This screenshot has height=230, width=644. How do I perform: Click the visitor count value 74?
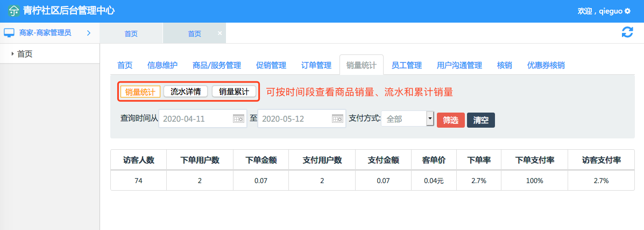click(138, 180)
